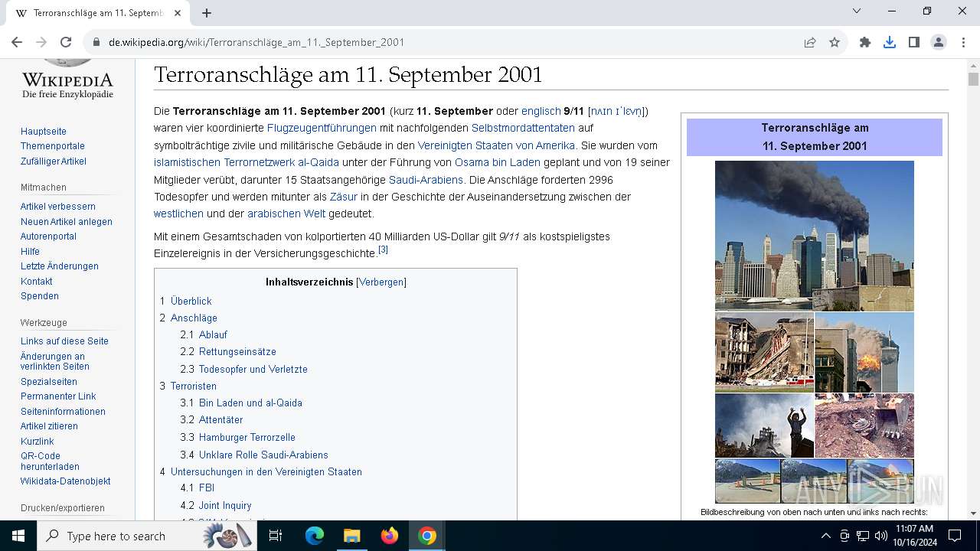Click the page vertical scrollbar thumb
The width and height of the screenshot is (980, 551).
(973, 79)
